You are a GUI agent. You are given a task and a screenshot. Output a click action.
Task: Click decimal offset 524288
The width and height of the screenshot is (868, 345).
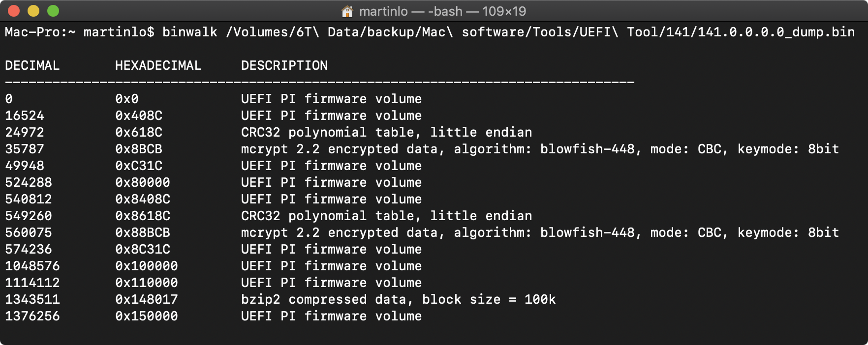29,182
